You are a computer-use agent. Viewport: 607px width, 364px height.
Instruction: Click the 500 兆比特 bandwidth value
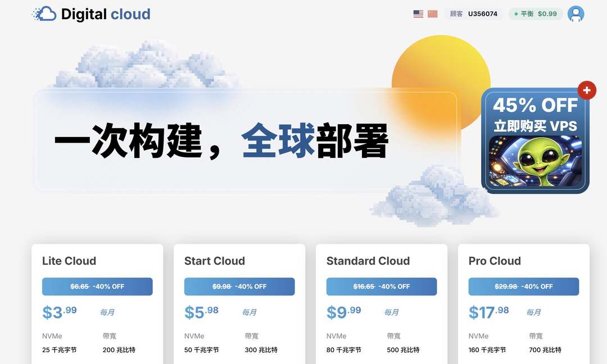[x=403, y=350]
